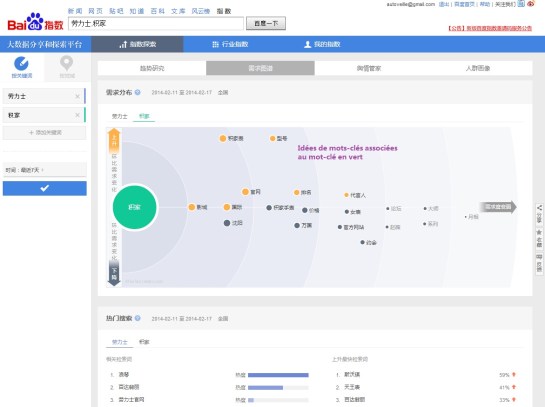545x407 pixels.
Task: Select 积家 sub-tab in 需求分布 chart
Action: coord(144,116)
